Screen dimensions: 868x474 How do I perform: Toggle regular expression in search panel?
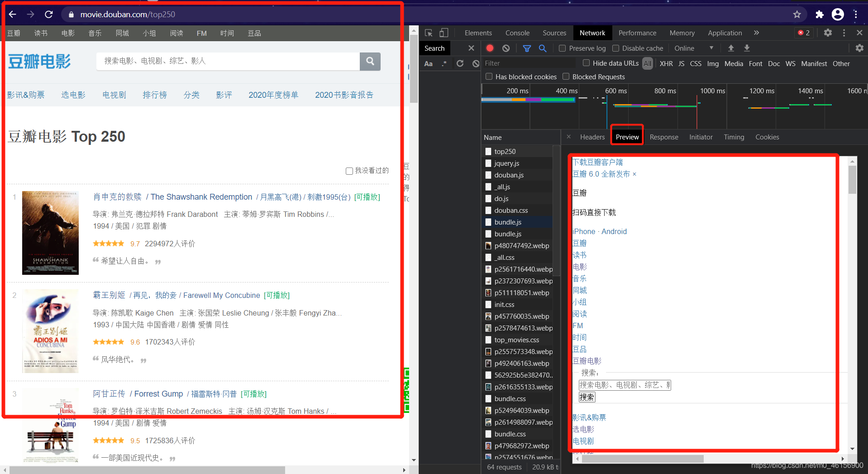point(444,63)
